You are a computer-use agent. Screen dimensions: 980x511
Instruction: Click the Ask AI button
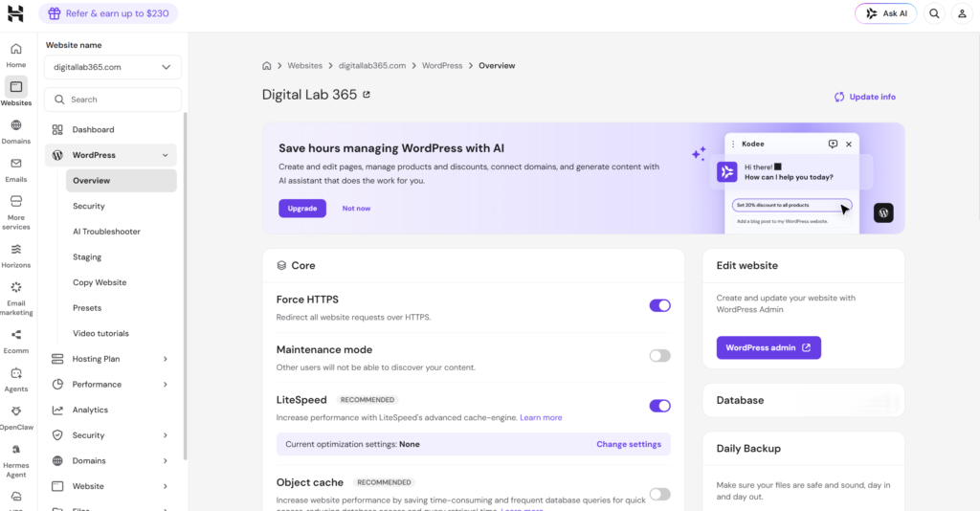coord(885,13)
